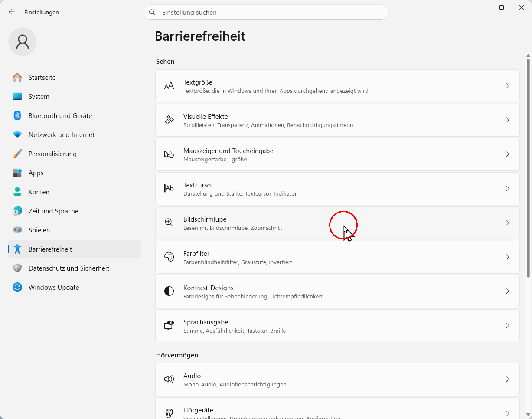This screenshot has height=419, width=532.
Task: Click the Kontrast-Designs half-circle icon
Action: point(169,291)
